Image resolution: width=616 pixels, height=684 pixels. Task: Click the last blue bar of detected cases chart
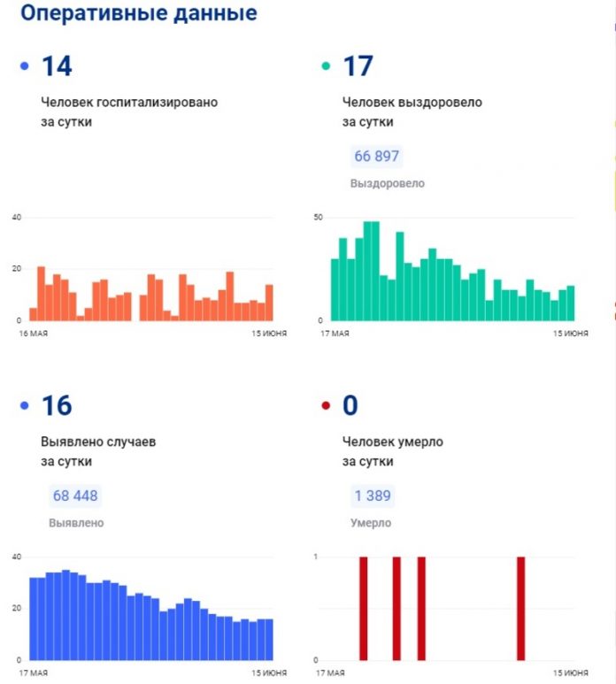pos(269,640)
